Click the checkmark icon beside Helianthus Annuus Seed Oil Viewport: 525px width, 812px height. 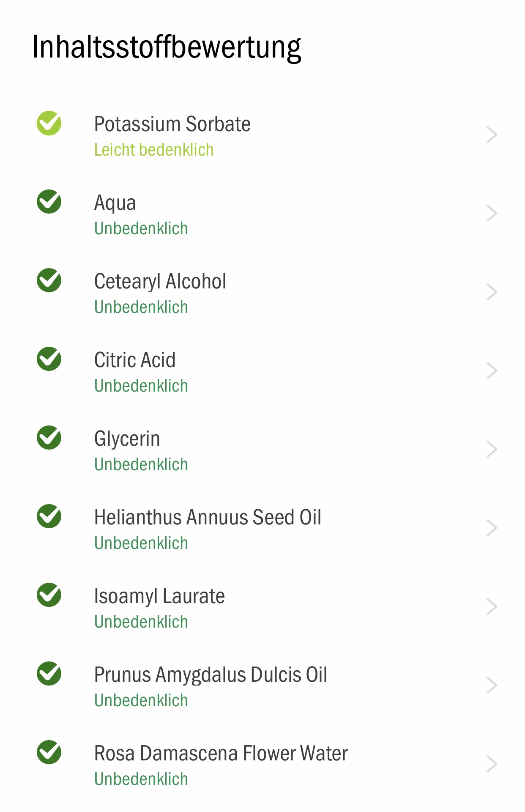49,516
